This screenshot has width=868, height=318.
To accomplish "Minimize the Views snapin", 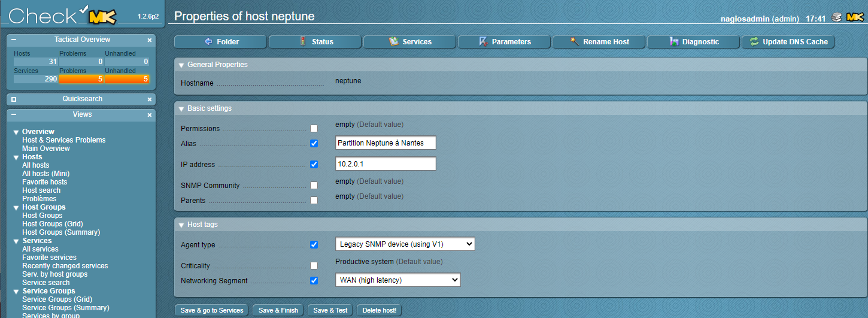I will 13,115.
